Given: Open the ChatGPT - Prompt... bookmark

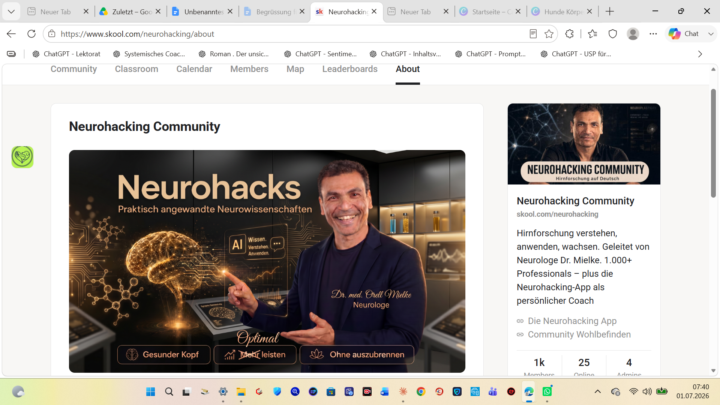Looking at the screenshot, I should coord(490,54).
